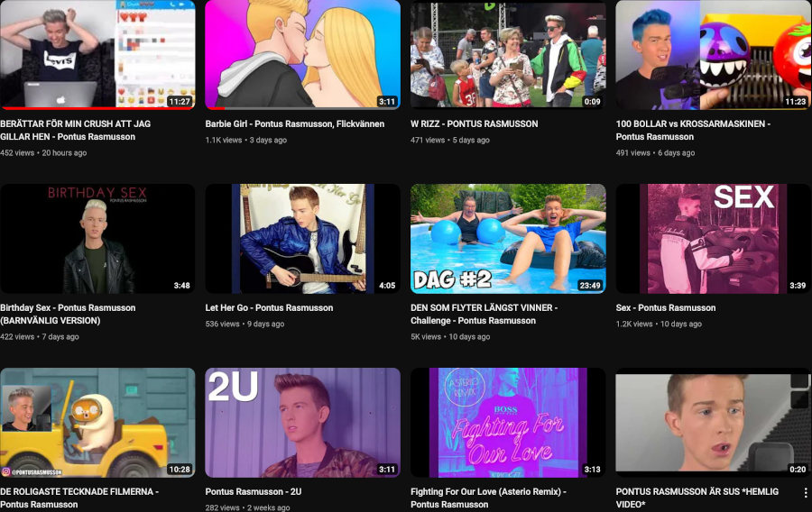Image resolution: width=812 pixels, height=512 pixels.
Task: Open the Fighting For Our Love thumbnail
Action: 508,423
